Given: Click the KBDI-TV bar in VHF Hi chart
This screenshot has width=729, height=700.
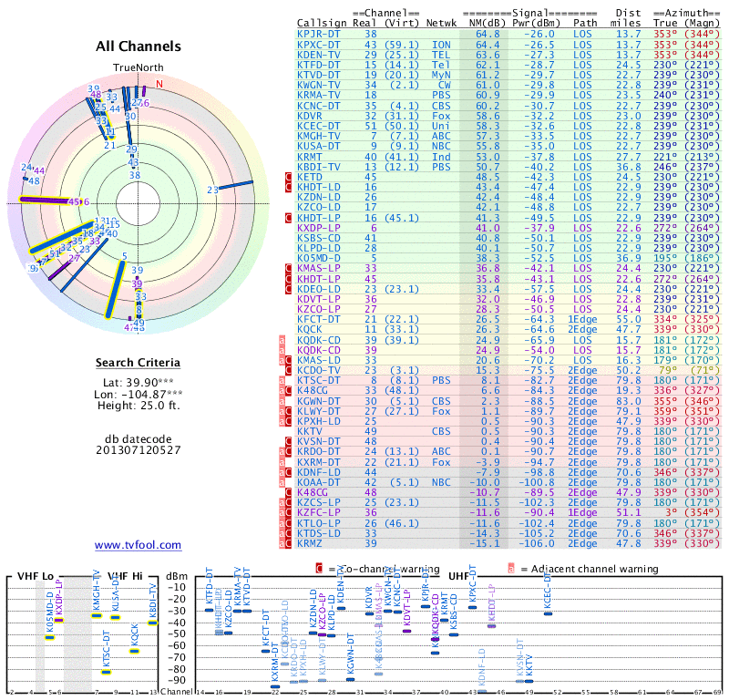Looking at the screenshot, I should pyautogui.click(x=153, y=623).
